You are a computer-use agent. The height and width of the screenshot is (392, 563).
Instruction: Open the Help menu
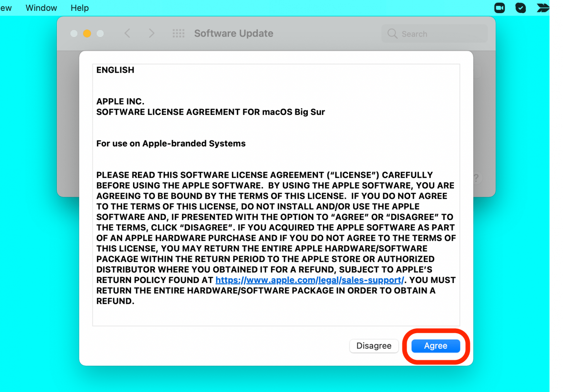79,8
